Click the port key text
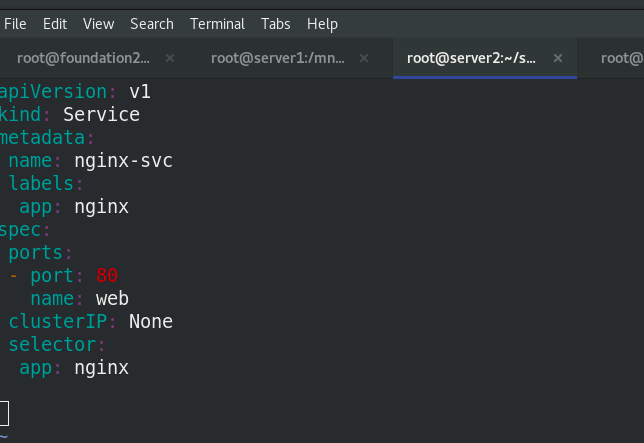644x443 pixels. (52, 275)
